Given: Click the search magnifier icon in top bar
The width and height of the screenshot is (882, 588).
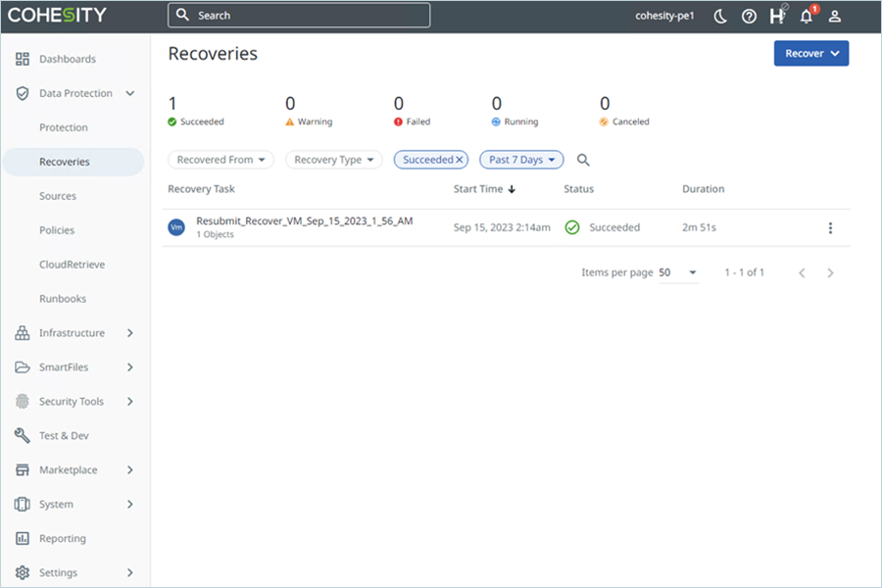Looking at the screenshot, I should click(x=182, y=15).
